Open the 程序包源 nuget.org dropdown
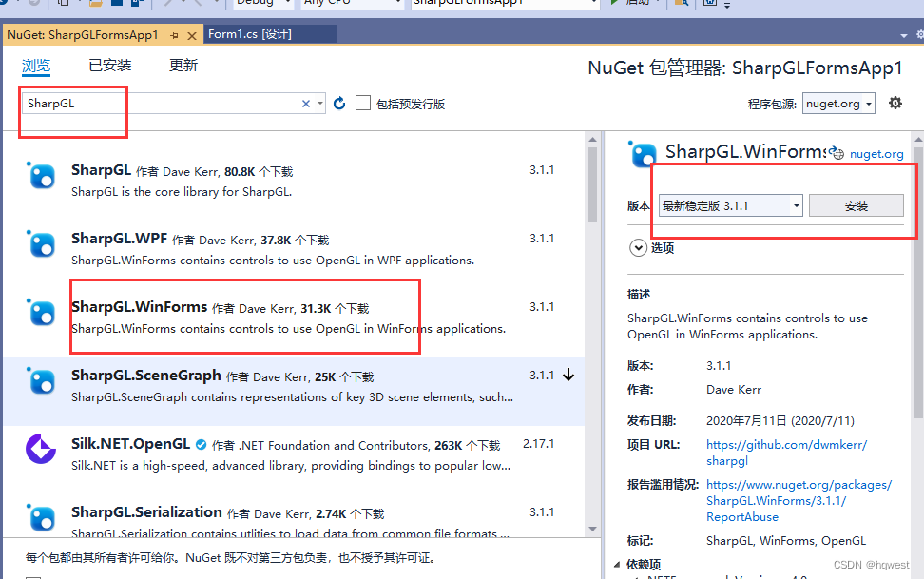The image size is (924, 579). point(837,104)
